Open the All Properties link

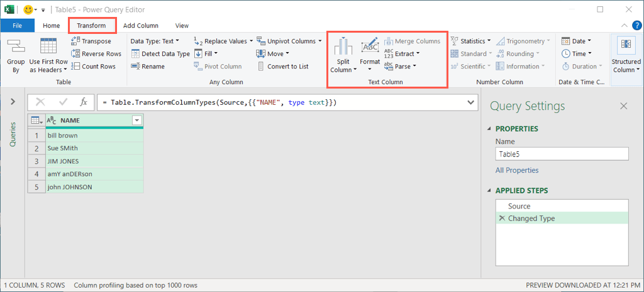[x=517, y=170]
